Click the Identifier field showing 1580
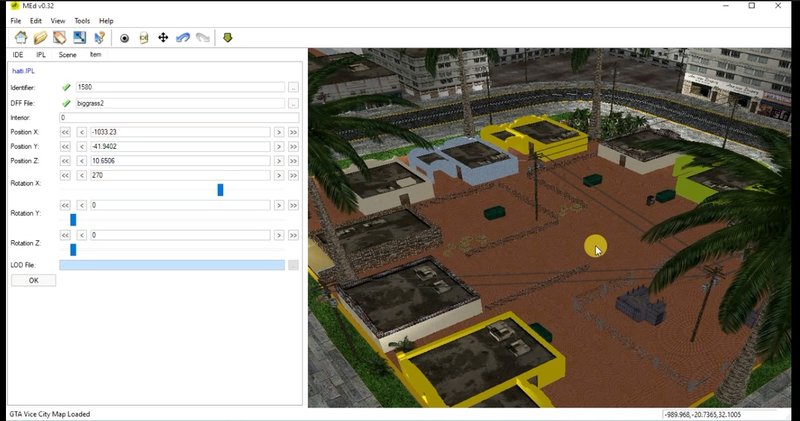 click(x=180, y=87)
